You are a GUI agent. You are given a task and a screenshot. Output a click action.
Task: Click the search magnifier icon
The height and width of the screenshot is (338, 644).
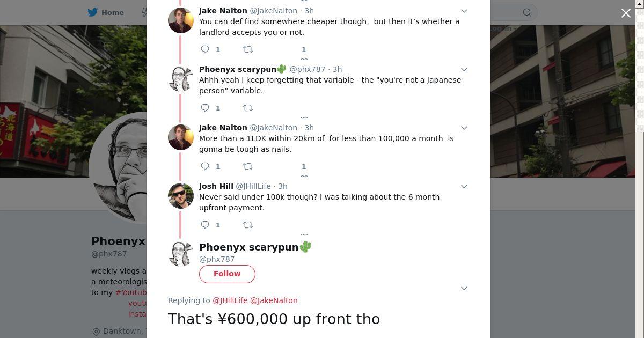pyautogui.click(x=527, y=12)
